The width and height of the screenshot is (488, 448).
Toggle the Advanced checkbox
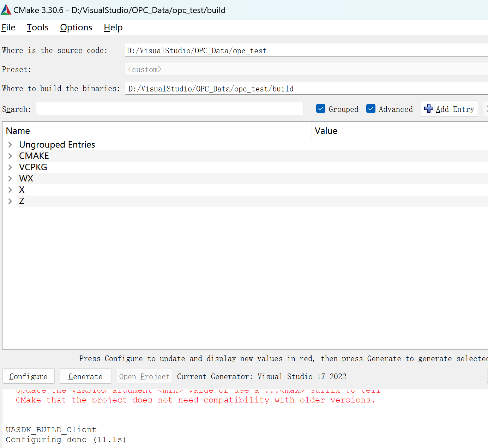(x=371, y=109)
